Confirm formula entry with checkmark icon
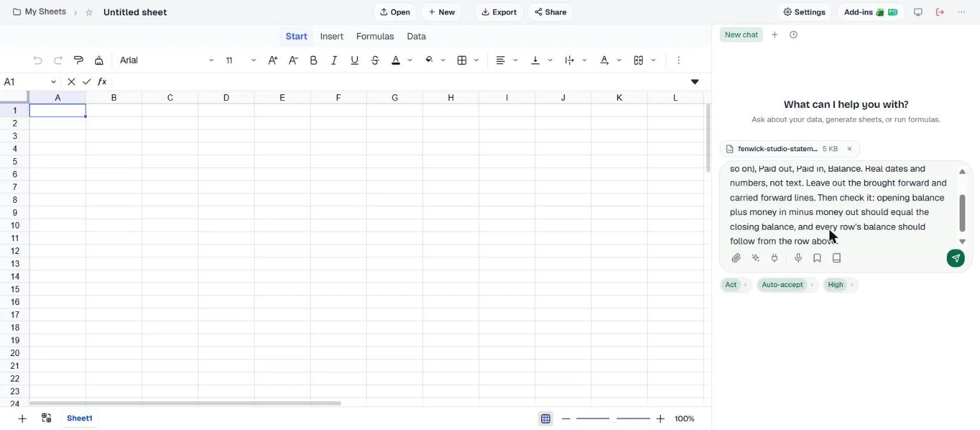 pos(87,82)
